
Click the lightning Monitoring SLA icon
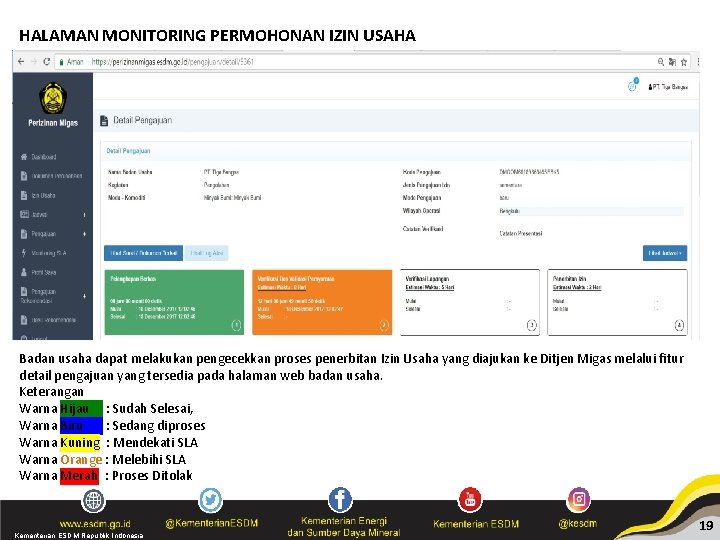pos(24,253)
